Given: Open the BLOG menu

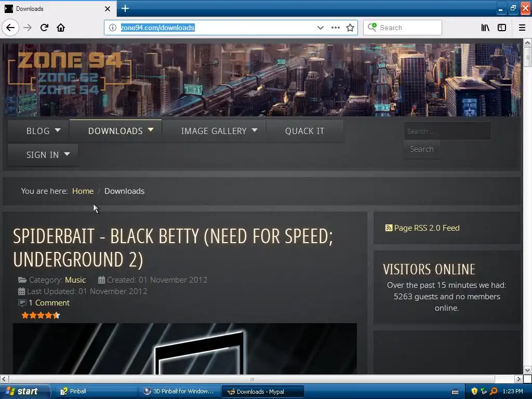Looking at the screenshot, I should coord(38,131).
